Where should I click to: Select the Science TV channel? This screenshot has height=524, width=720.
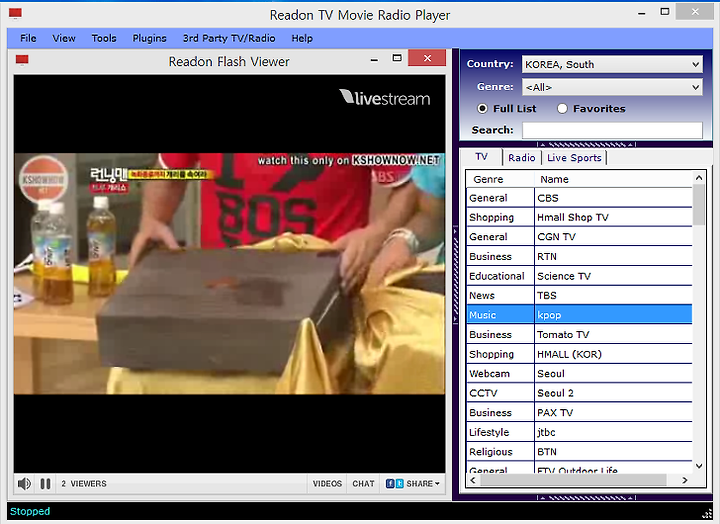(579, 276)
